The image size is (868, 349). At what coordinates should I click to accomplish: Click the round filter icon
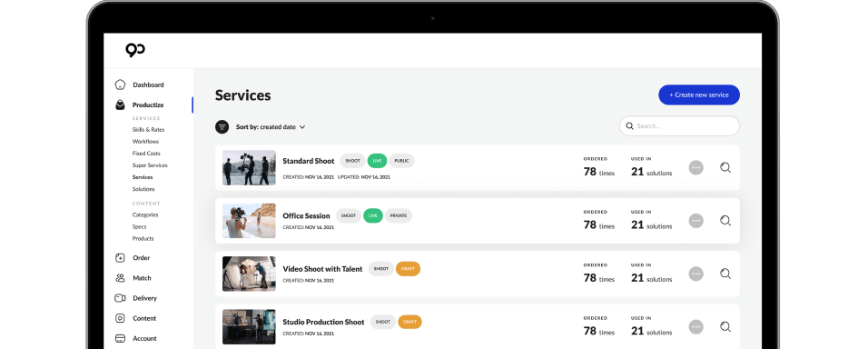222,127
